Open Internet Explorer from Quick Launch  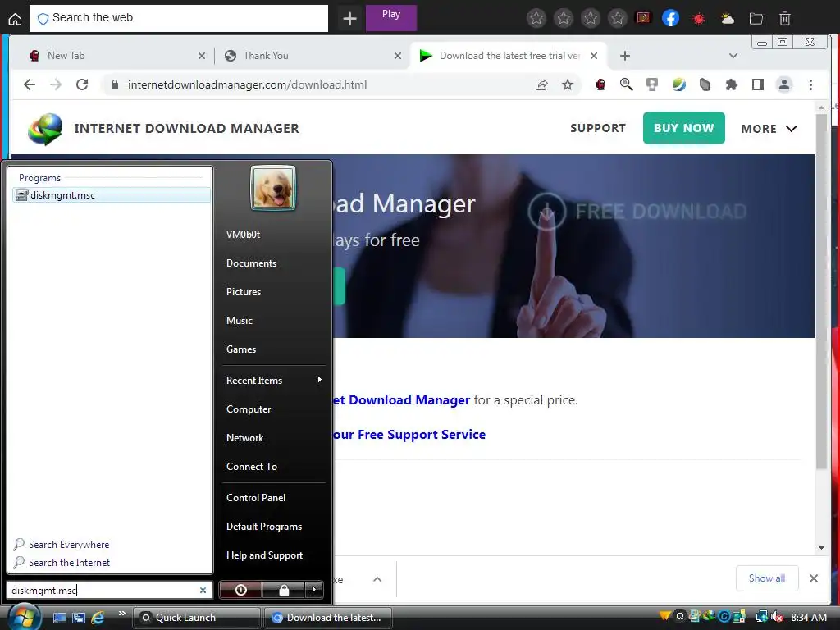[x=98, y=618]
